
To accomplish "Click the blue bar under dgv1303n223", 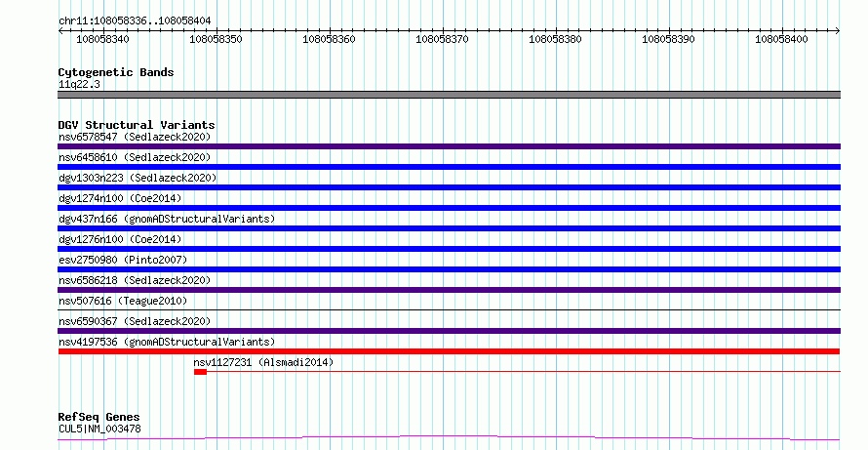I will (449, 187).
